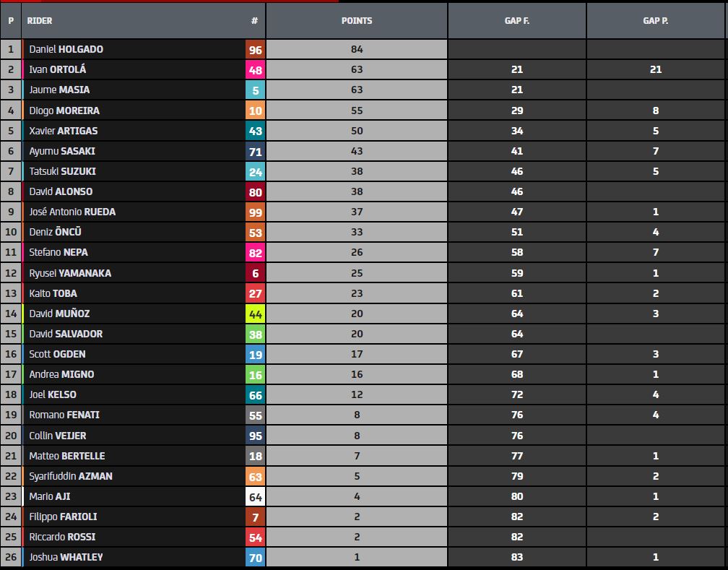The width and height of the screenshot is (728, 570).
Task: Click Romano FENATI's rider name
Action: click(64, 415)
